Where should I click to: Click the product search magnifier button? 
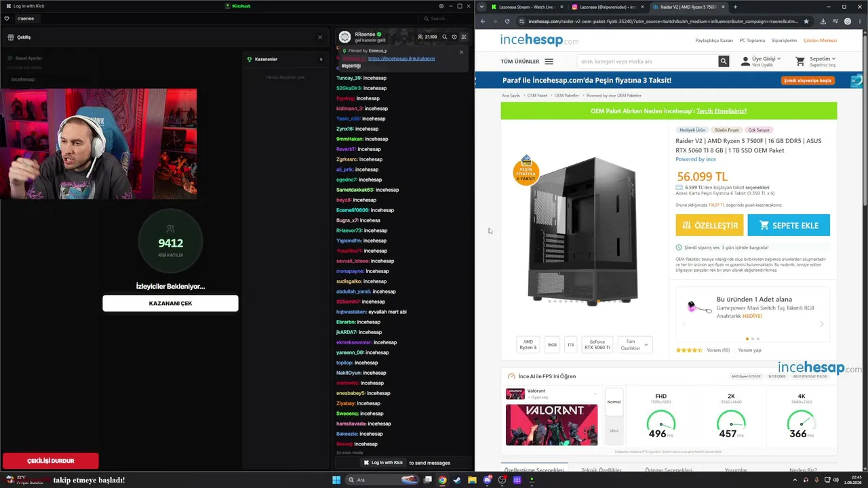(x=724, y=62)
